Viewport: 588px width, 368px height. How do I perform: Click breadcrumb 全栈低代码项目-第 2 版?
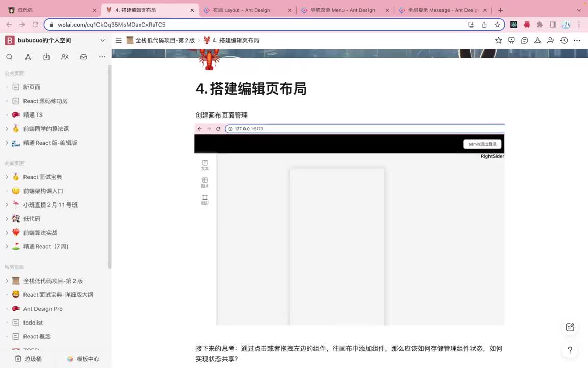pyautogui.click(x=161, y=40)
